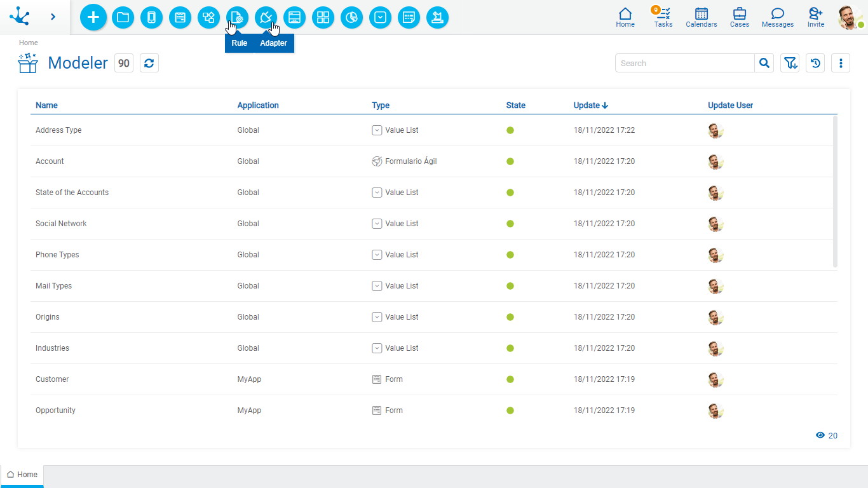Click MyApp application in Customer row
Image resolution: width=868 pixels, height=488 pixels.
(x=249, y=379)
